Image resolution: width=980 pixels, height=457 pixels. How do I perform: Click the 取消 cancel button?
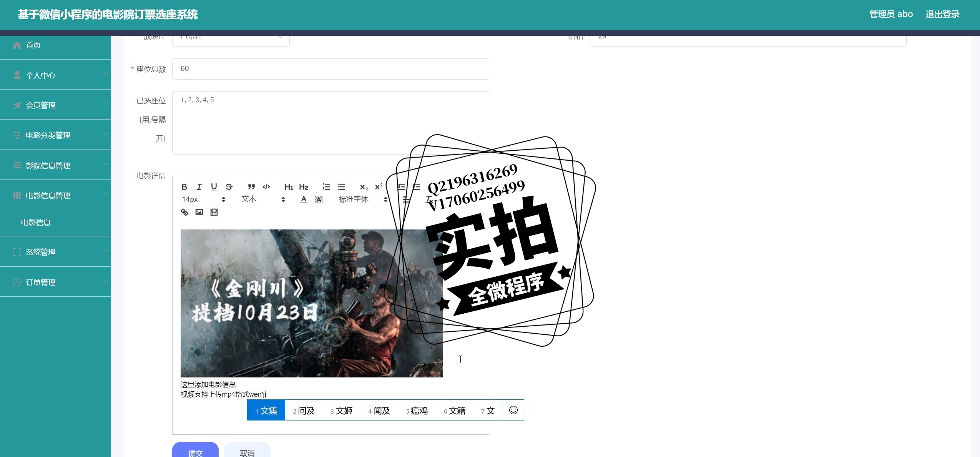point(247,450)
